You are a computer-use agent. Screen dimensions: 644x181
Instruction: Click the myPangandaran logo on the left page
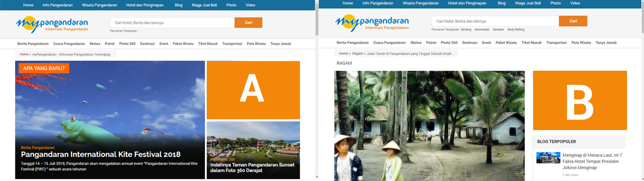click(52, 24)
